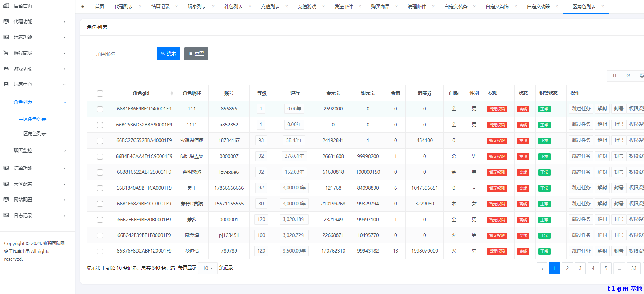Check the row for account 0000007

100,157
